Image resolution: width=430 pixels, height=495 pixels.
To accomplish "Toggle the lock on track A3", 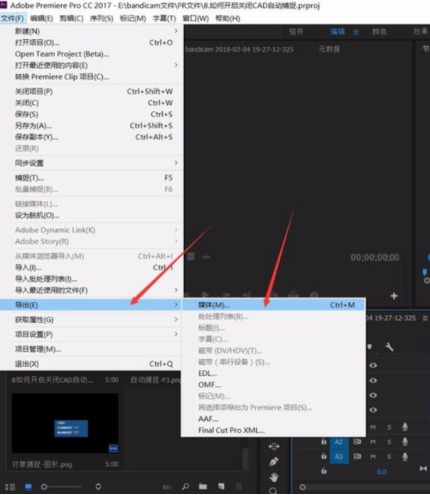I will [x=324, y=456].
